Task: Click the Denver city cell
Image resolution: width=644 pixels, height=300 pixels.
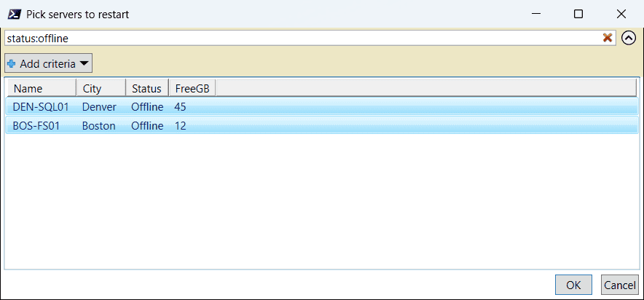Action: coord(99,107)
